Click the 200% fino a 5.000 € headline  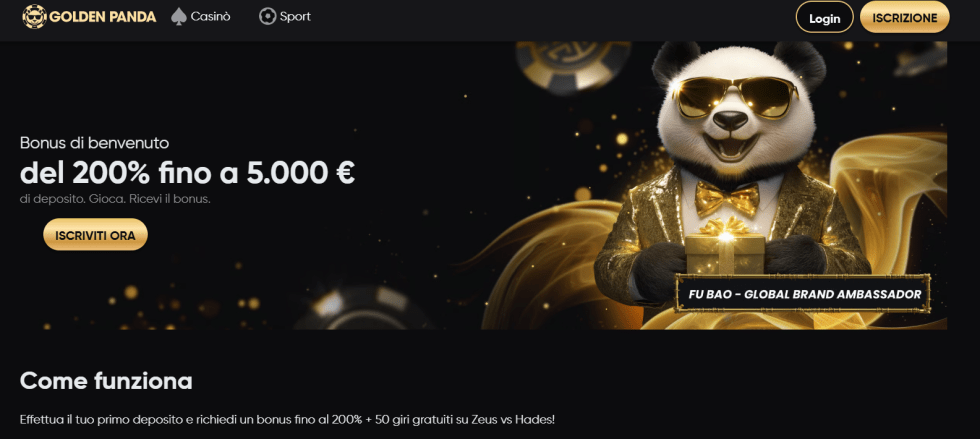[188, 173]
